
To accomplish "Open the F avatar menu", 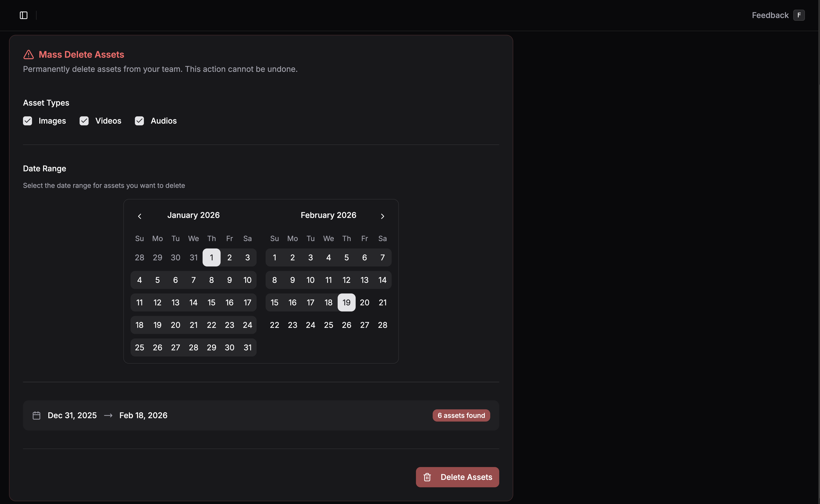I will point(799,15).
